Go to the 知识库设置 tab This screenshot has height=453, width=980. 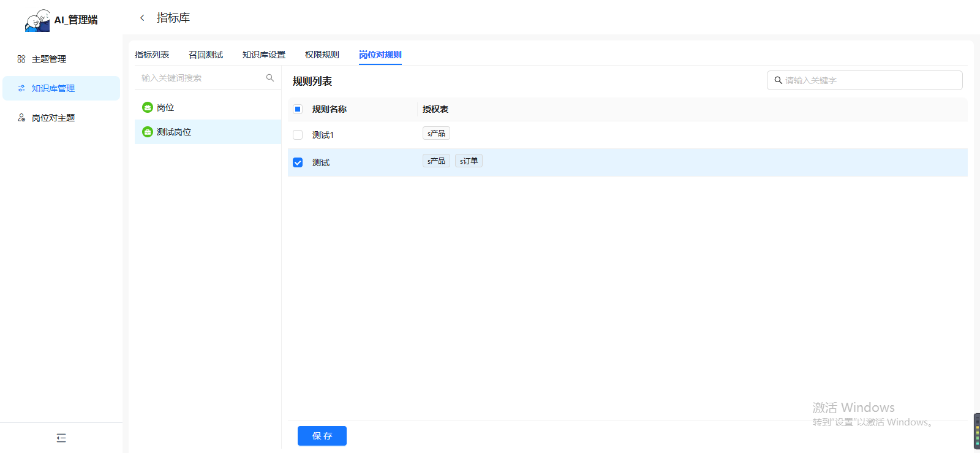pyautogui.click(x=264, y=55)
